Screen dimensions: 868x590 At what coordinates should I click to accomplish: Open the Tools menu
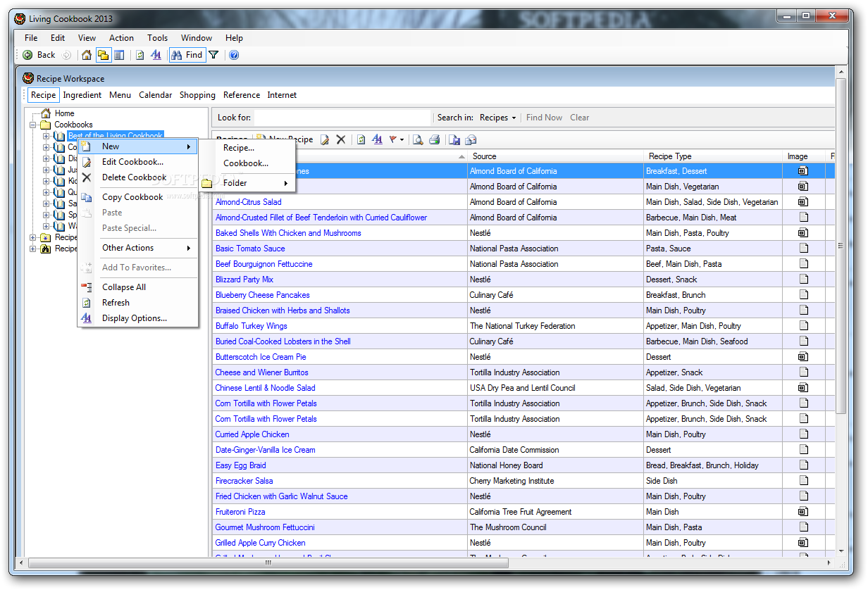tap(157, 38)
